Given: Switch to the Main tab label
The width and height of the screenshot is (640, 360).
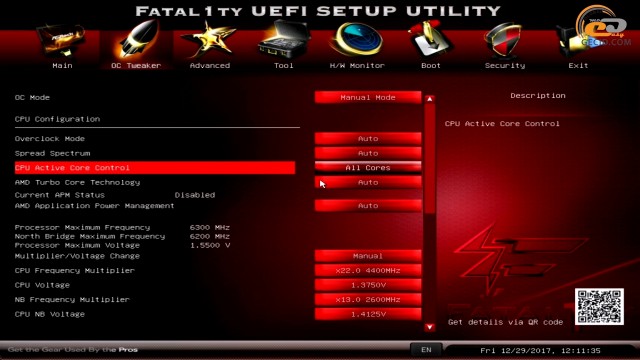Looking at the screenshot, I should coord(62,65).
